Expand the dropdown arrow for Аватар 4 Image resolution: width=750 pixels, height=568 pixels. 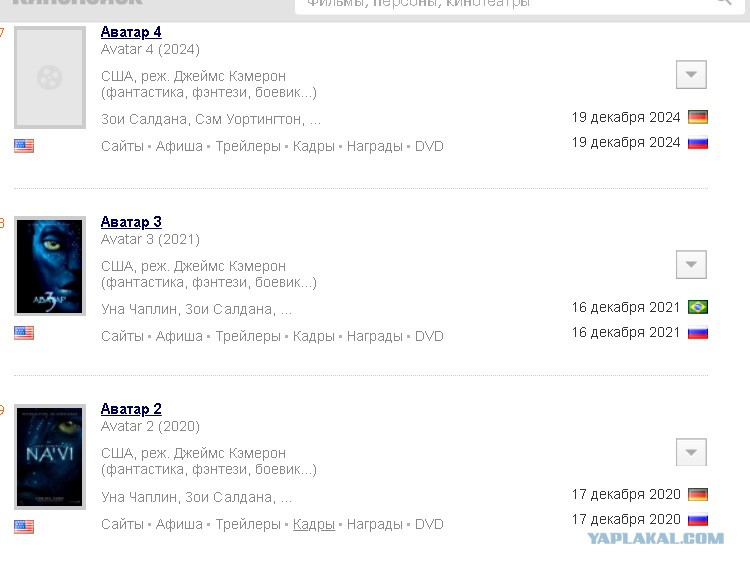[x=691, y=75]
